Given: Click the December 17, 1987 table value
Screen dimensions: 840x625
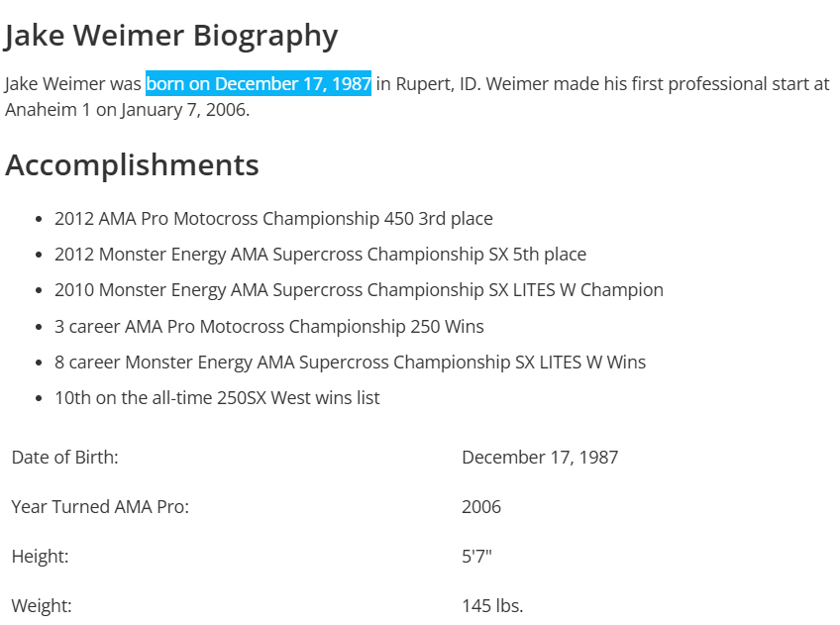Looking at the screenshot, I should [540, 458].
